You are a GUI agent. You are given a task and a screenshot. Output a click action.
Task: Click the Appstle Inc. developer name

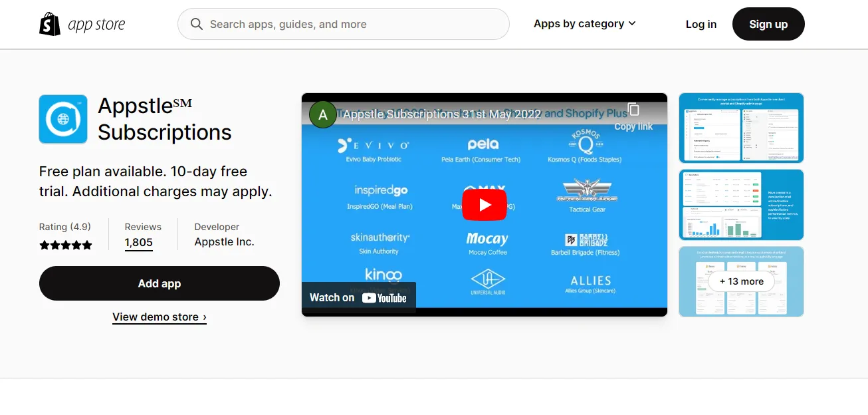(224, 242)
